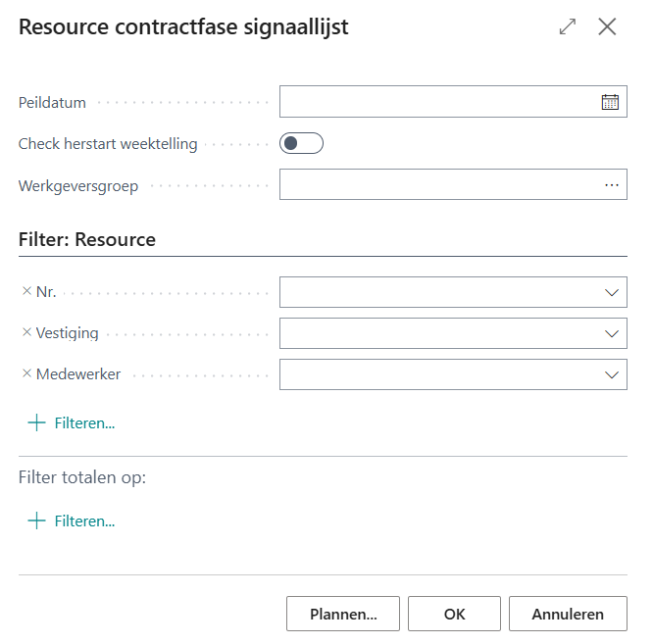Click the Filteren... link under Filter: Resource
Screen dimensions: 653x644
[x=84, y=423]
